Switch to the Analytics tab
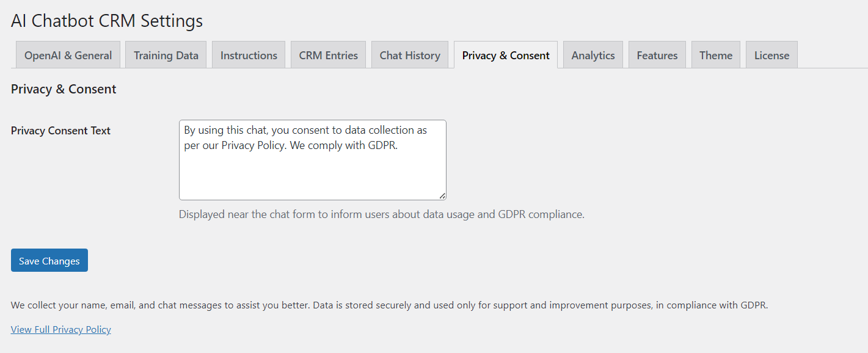868x353 pixels. 593,54
